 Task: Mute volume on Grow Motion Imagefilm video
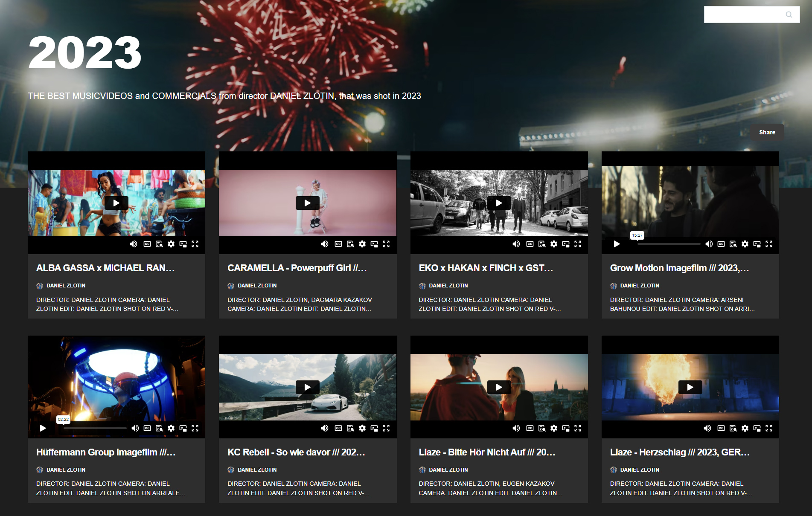pos(709,244)
